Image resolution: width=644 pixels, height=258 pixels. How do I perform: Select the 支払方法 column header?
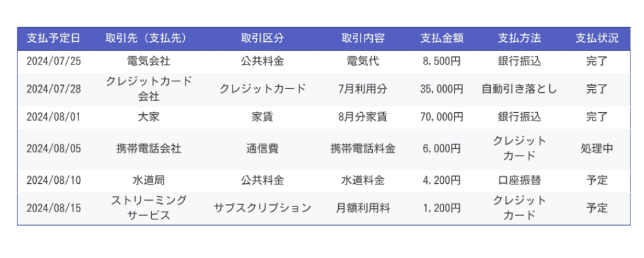[519, 39]
